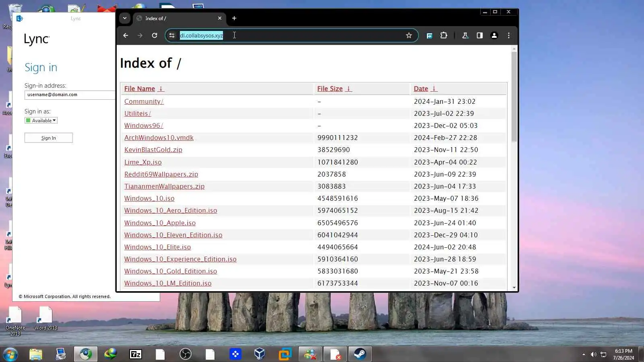Download Windows_10.iso
This screenshot has height=362, width=644.
pyautogui.click(x=149, y=198)
